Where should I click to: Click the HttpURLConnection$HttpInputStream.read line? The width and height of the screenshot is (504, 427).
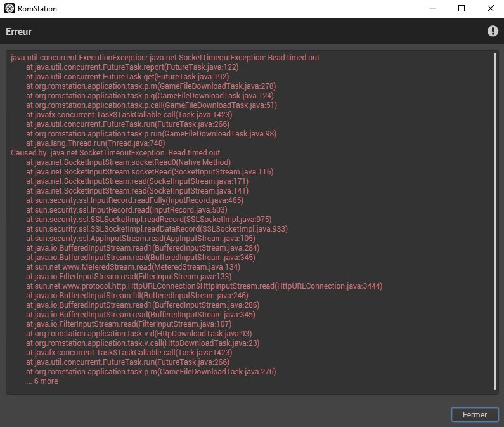pos(204,286)
